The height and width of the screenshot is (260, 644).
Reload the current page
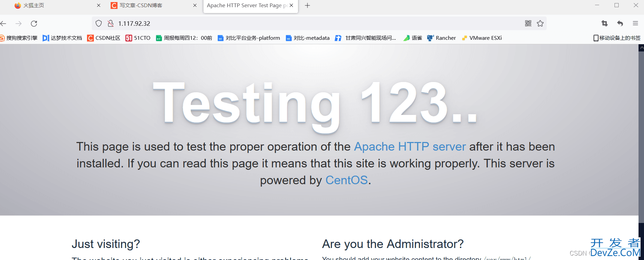tap(34, 23)
